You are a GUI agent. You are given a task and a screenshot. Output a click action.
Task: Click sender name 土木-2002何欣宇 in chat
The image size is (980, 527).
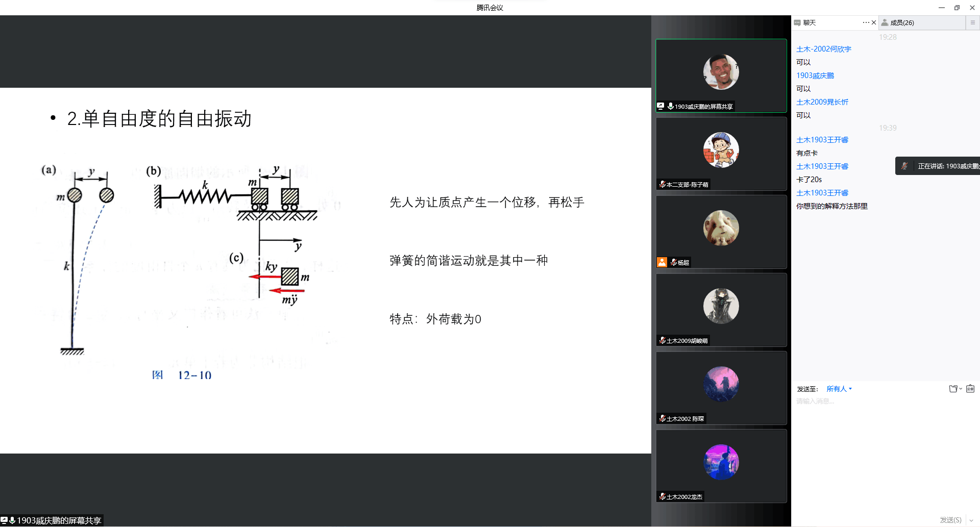point(823,49)
